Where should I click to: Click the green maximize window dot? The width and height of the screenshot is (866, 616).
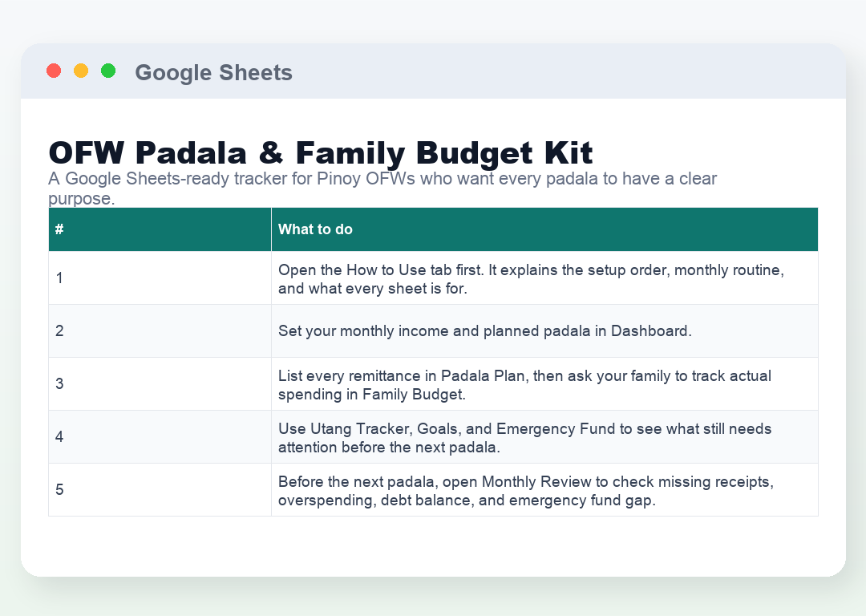point(108,71)
